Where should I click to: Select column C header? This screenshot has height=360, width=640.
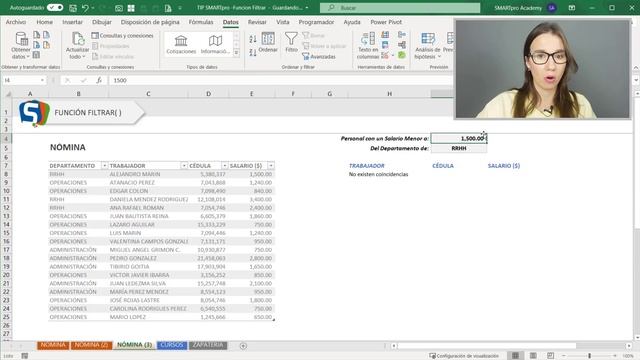(x=148, y=94)
